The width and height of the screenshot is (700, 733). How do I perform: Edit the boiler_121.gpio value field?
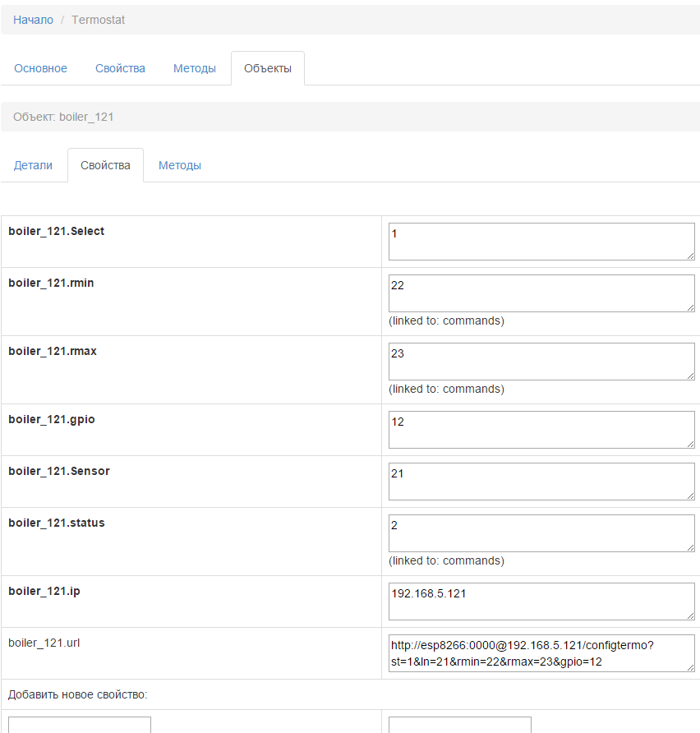point(541,430)
